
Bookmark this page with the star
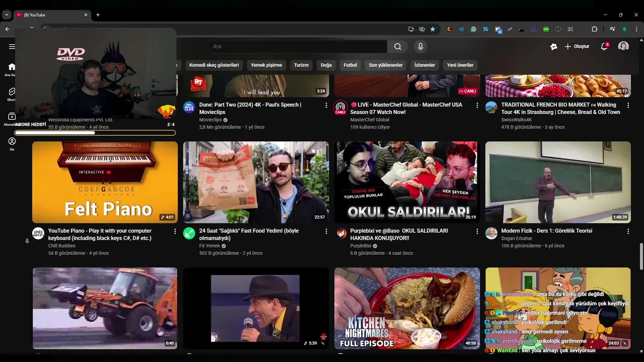[433, 29]
